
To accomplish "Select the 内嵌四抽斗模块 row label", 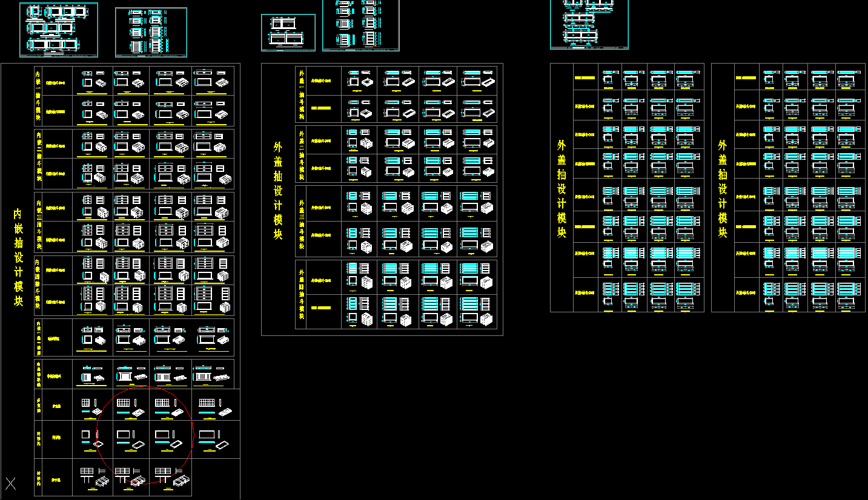I will click(39, 285).
